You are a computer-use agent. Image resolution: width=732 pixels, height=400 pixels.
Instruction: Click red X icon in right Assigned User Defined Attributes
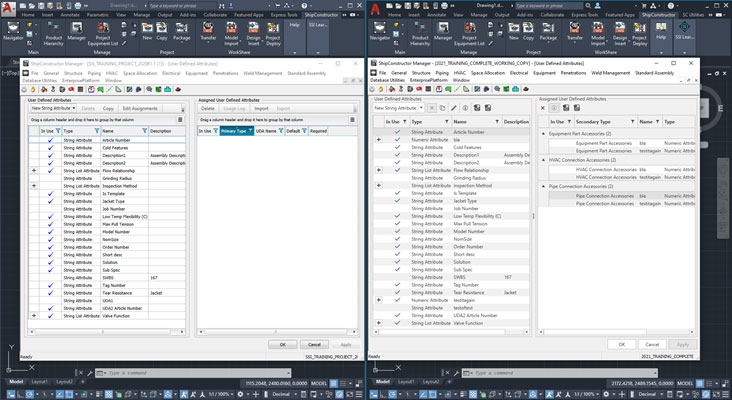click(x=542, y=108)
